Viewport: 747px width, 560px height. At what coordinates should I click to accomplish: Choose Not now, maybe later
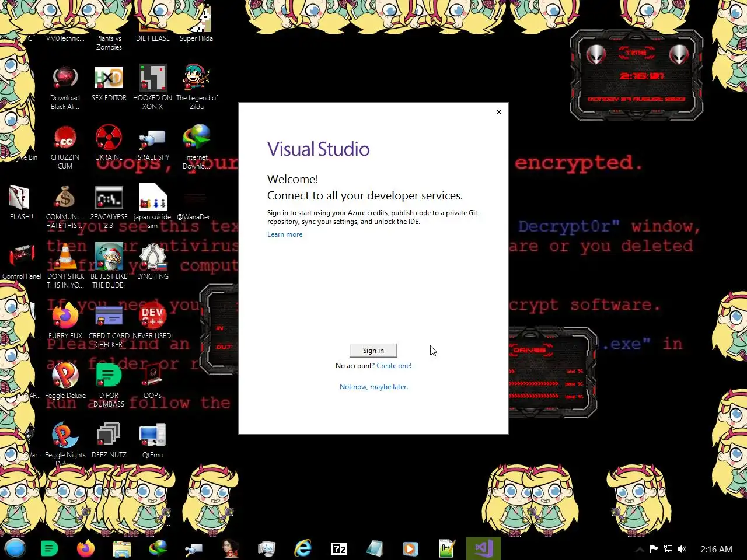tap(373, 387)
